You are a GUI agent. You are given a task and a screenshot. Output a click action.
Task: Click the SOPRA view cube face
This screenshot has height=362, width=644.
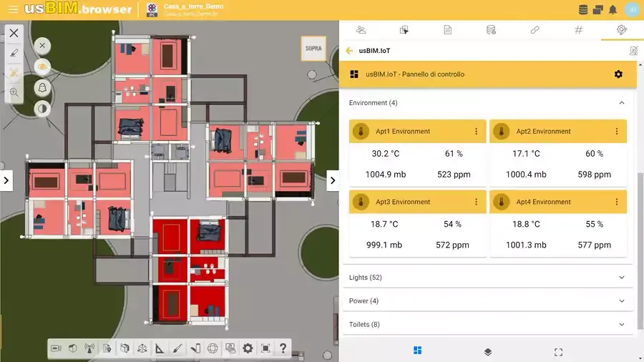pos(313,49)
